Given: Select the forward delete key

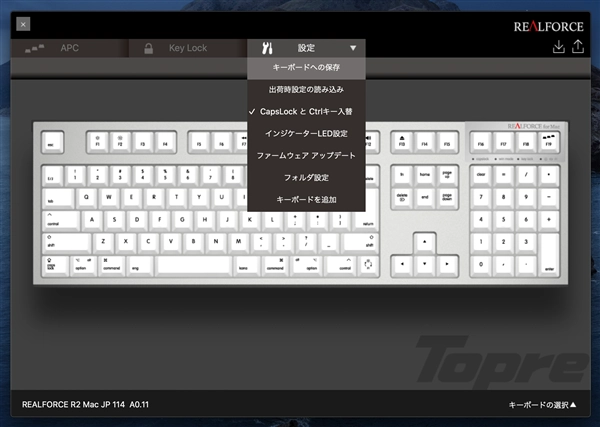Looking at the screenshot, I should click(402, 197).
